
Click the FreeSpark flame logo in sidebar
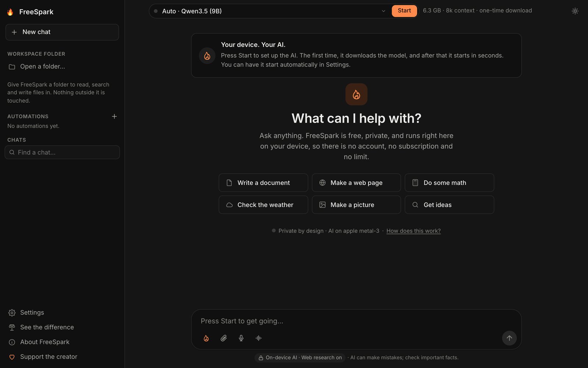click(x=10, y=12)
